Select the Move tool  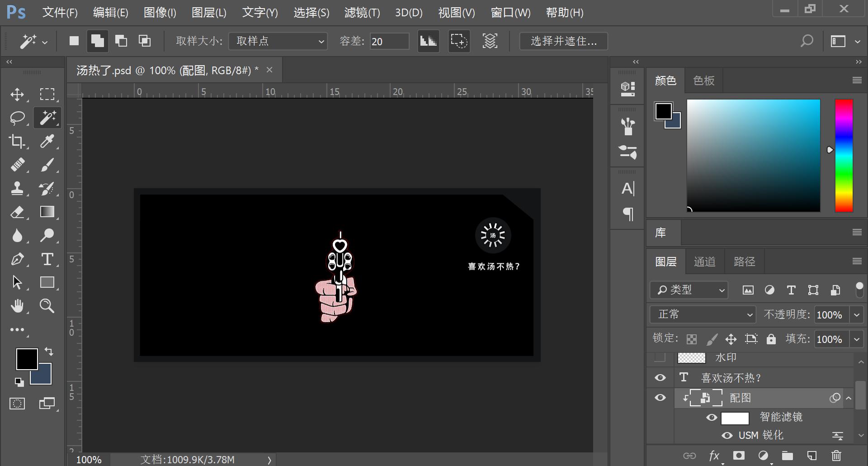coord(18,95)
